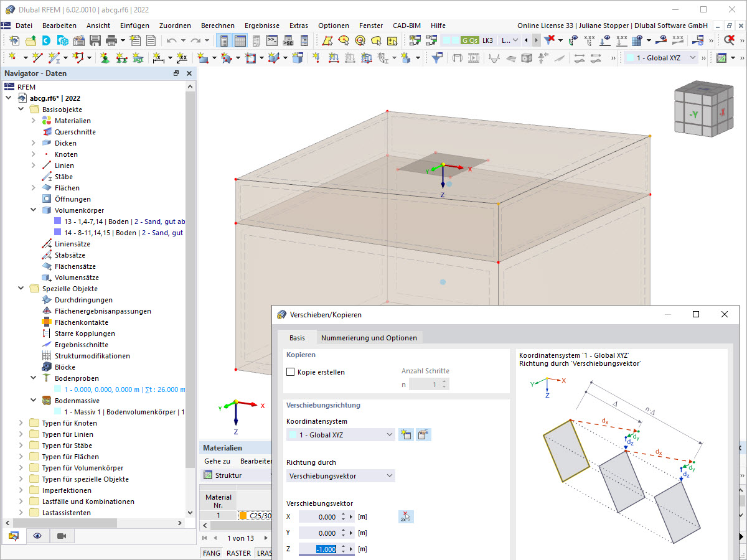Open the Berechnen menu
This screenshot has width=747, height=560.
coord(218,26)
